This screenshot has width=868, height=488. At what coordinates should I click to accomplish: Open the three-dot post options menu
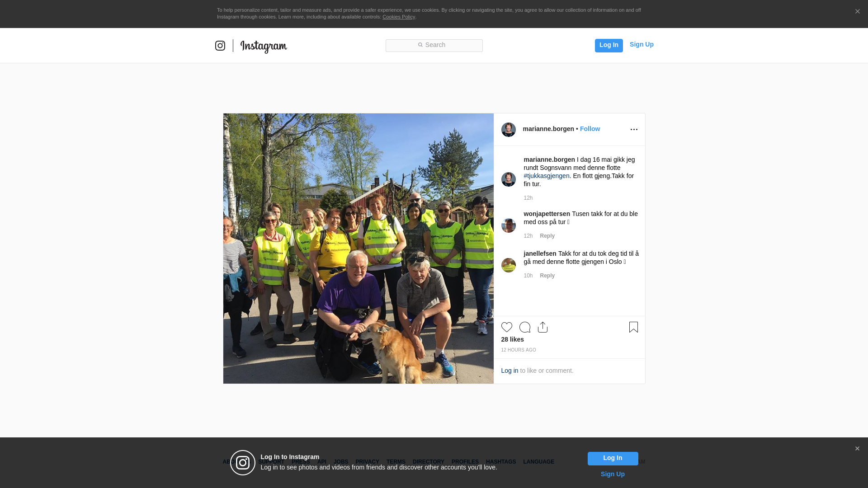[x=634, y=130]
